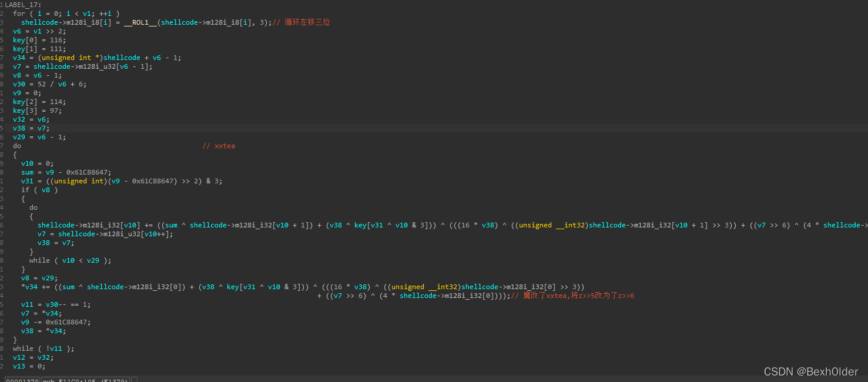Click the 'if ( v8 )' condition
The height and width of the screenshot is (382, 868).
click(39, 190)
